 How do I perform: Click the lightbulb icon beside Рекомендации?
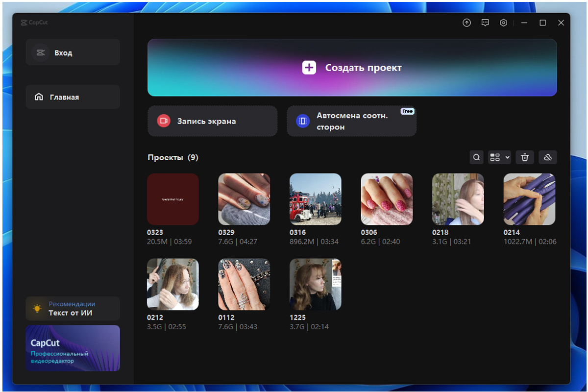point(37,309)
